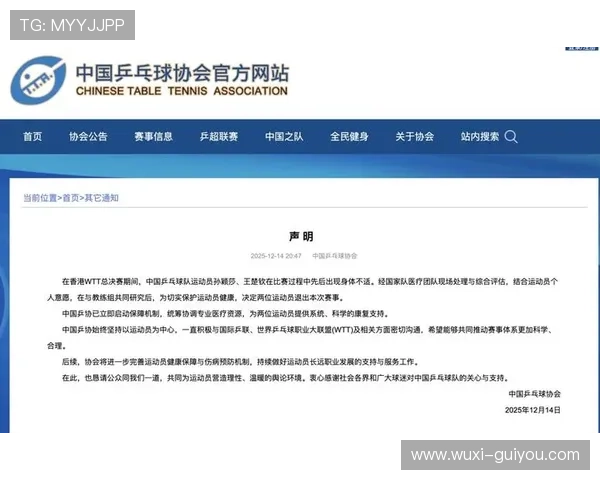Click the paragraph starting 后续，协会将进一步完善
The width and height of the screenshot is (600, 480).
pos(241,362)
